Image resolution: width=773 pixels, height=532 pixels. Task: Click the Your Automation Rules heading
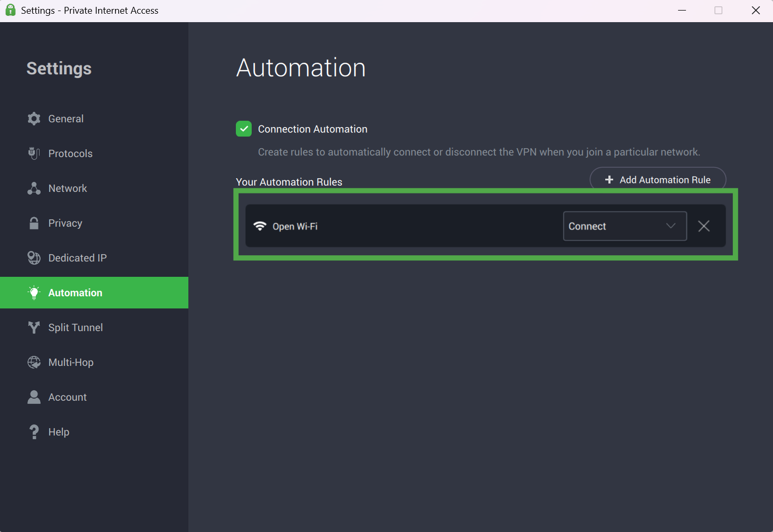[289, 182]
